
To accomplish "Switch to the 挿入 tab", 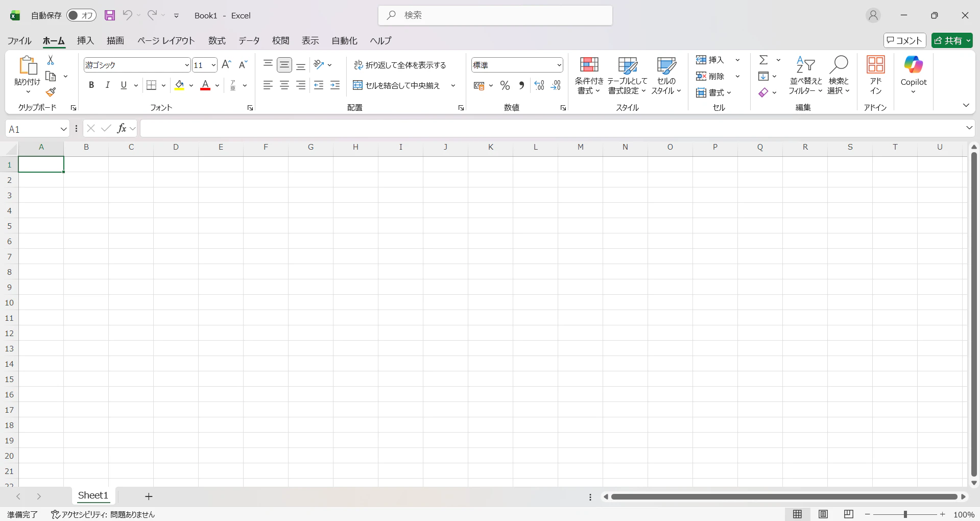I will point(85,40).
